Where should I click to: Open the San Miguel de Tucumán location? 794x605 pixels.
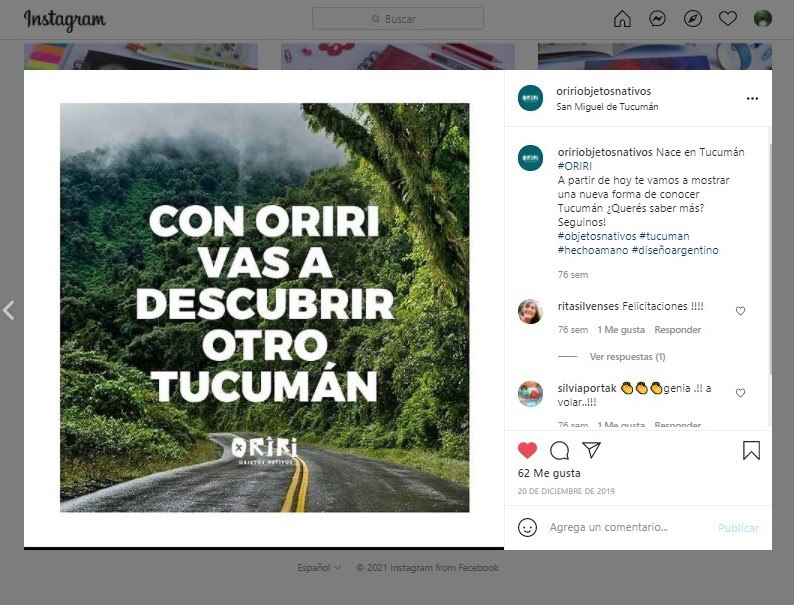(607, 107)
